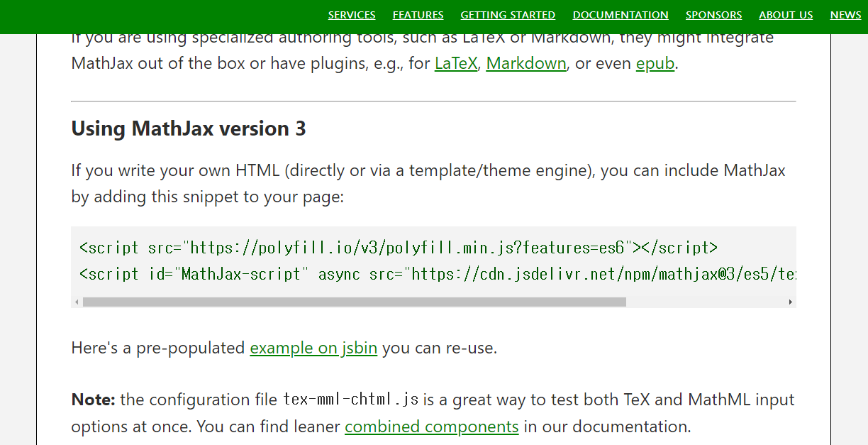Click the MathJax-script line in code block
Image resolution: width=868 pixels, height=445 pixels.
pos(438,274)
